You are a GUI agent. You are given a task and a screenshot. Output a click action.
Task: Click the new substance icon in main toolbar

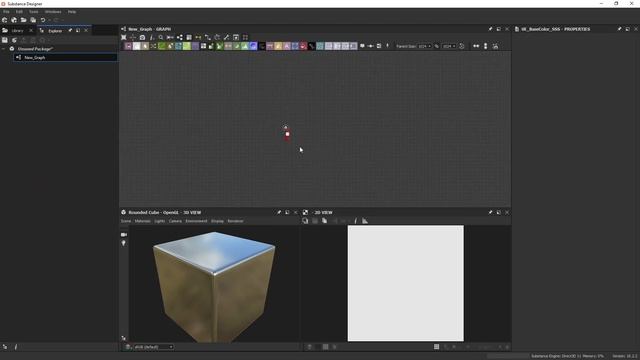[x=4, y=20]
